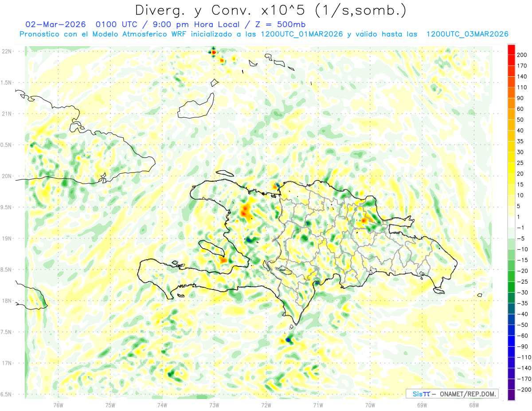This screenshot has width=532, height=411.
Task: Click the 'SisTT – ONAMET/REP.DOM.' label box
Action: click(452, 394)
